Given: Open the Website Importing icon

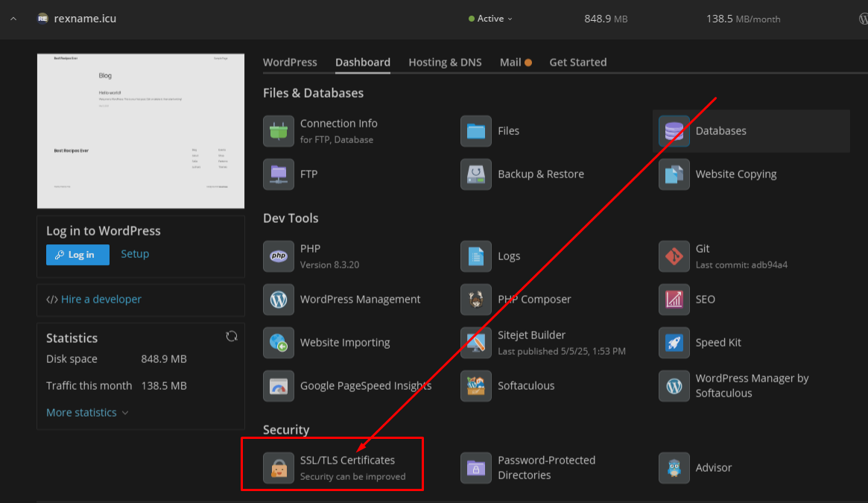Looking at the screenshot, I should pos(279,343).
